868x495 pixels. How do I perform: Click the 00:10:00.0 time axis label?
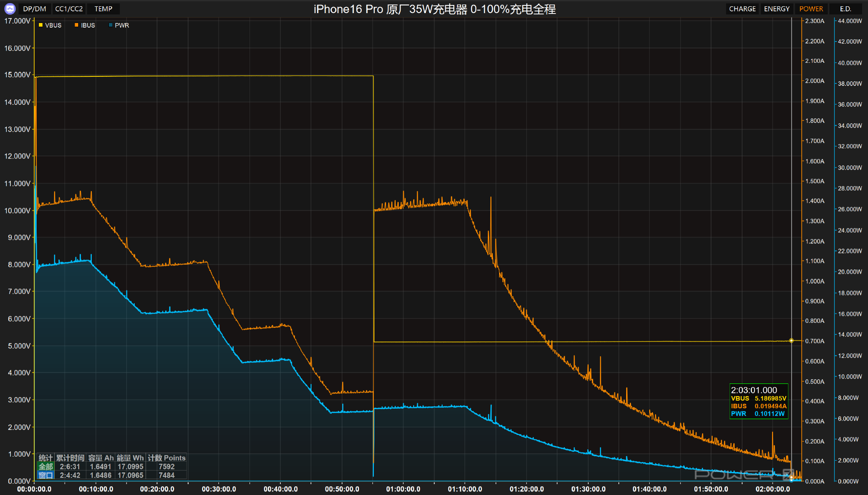coord(96,489)
